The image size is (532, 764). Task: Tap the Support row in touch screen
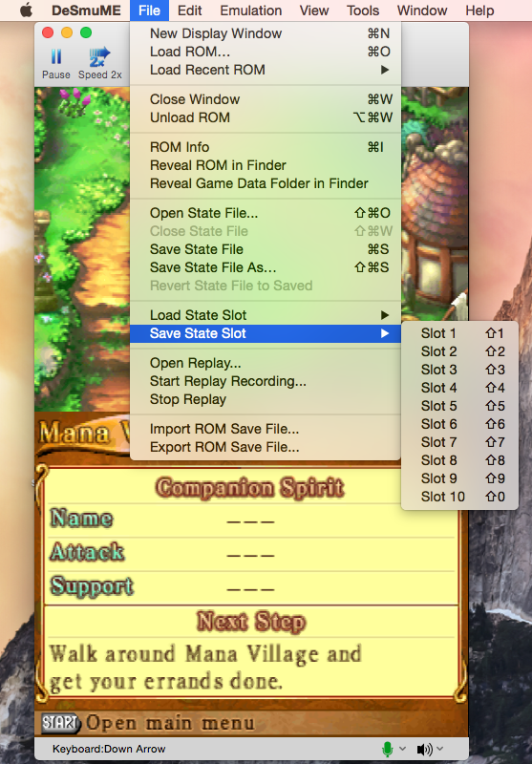[250, 587]
